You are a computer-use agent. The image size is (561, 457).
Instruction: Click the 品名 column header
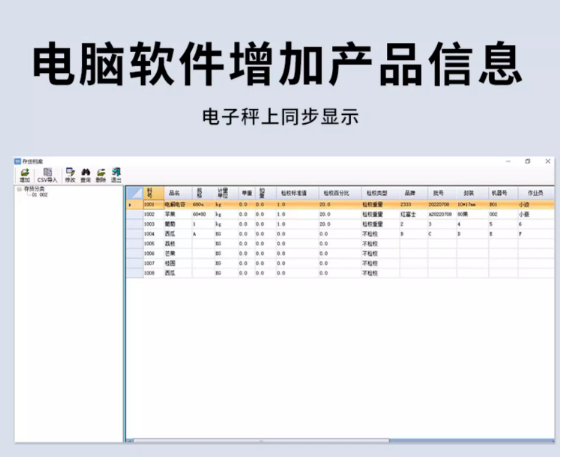174,193
